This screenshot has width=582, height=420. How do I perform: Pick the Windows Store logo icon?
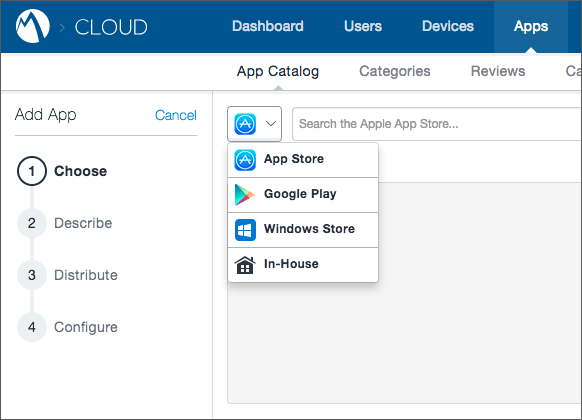point(245,230)
